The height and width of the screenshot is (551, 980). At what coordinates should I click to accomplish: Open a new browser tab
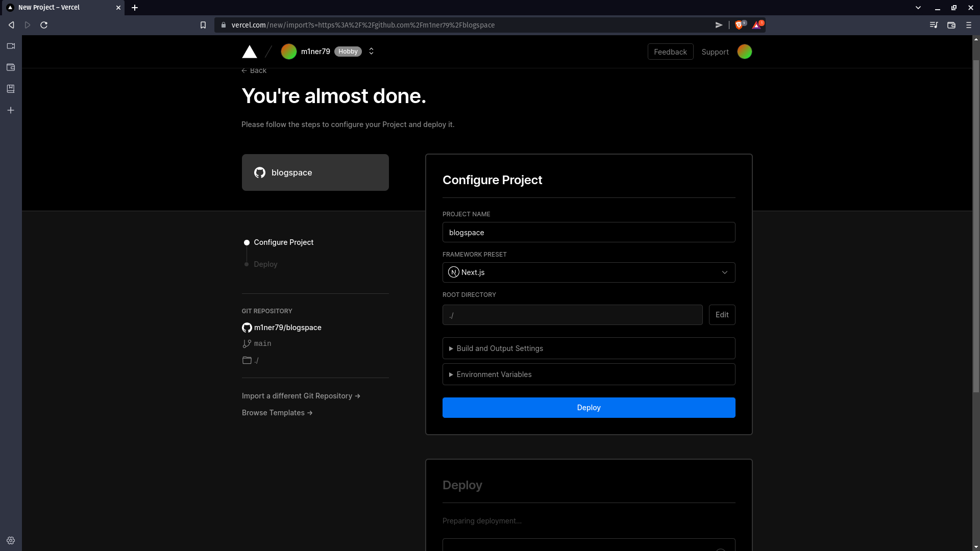click(x=135, y=8)
